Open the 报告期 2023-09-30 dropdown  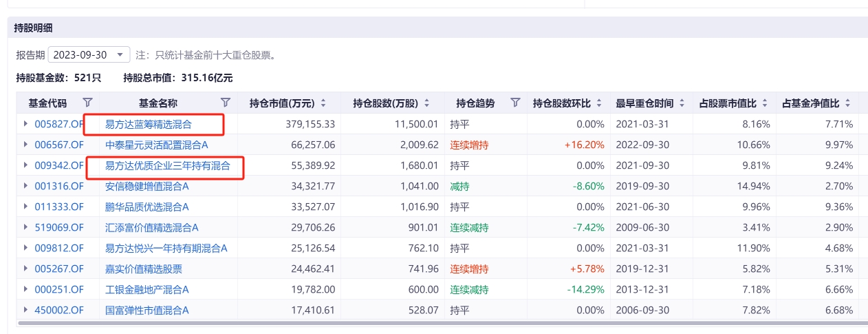[89, 54]
